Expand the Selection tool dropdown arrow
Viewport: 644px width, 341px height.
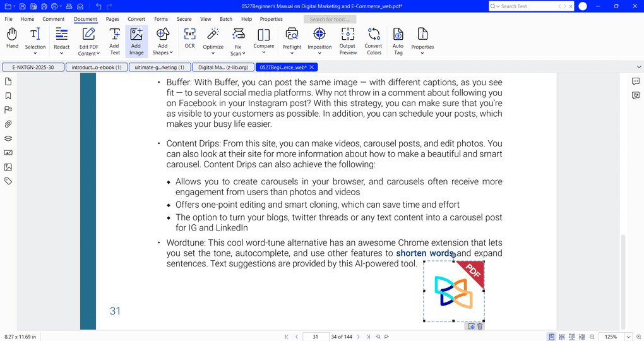point(35,54)
